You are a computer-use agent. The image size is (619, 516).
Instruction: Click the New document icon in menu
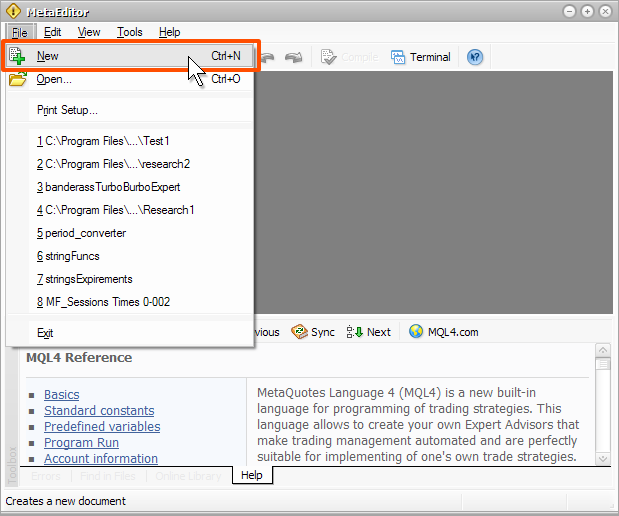17,56
